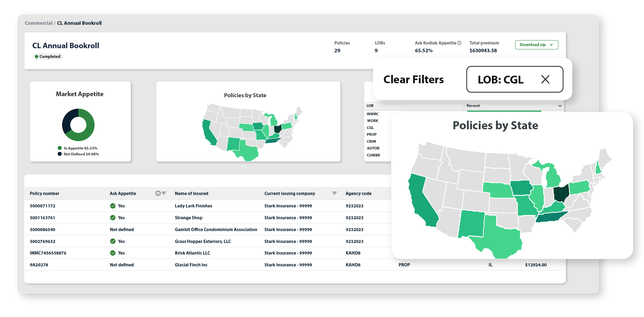Click the info icon in Ask Appetite header
The height and width of the screenshot is (317, 644).
(158, 193)
